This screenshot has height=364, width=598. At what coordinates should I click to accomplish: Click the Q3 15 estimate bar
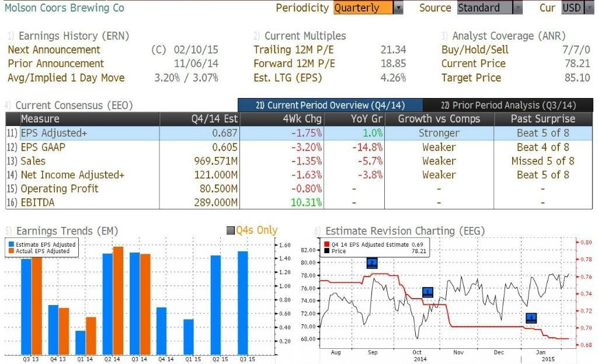(242, 303)
